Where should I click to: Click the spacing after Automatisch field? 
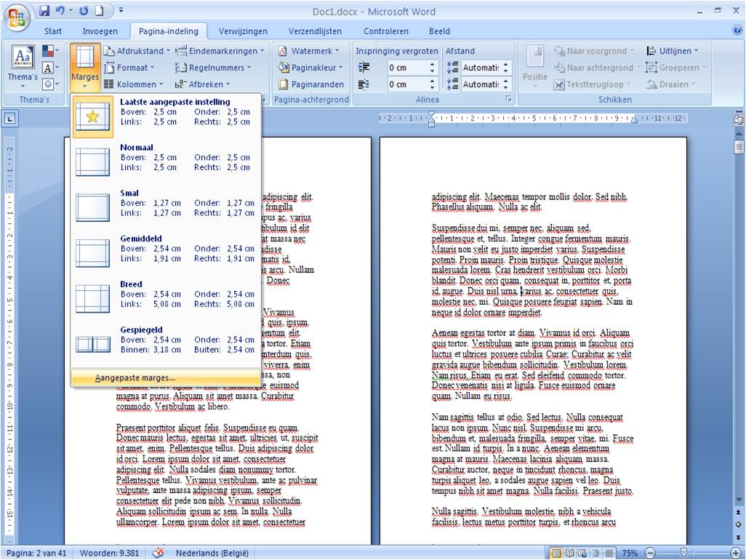tap(481, 84)
